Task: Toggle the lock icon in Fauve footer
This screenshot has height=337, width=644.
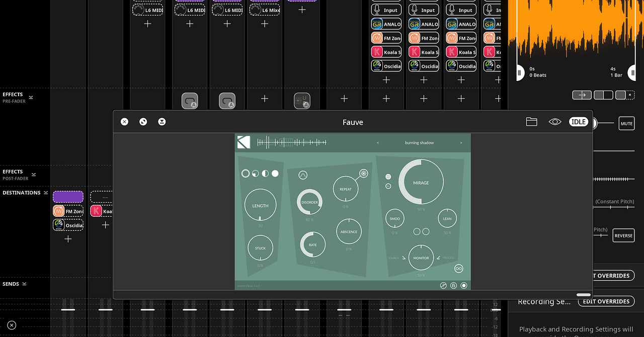Action: click(x=453, y=285)
